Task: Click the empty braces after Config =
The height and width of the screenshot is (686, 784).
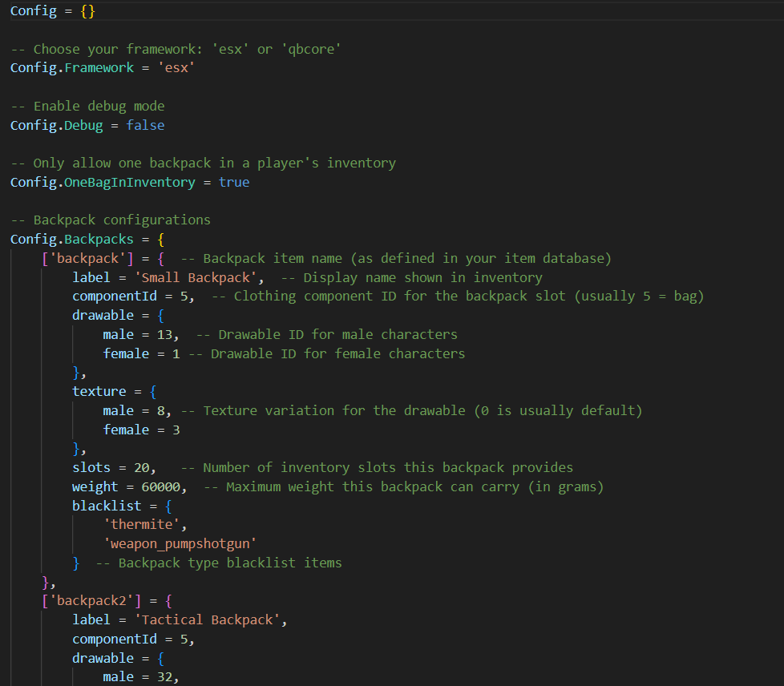Action: pos(88,11)
